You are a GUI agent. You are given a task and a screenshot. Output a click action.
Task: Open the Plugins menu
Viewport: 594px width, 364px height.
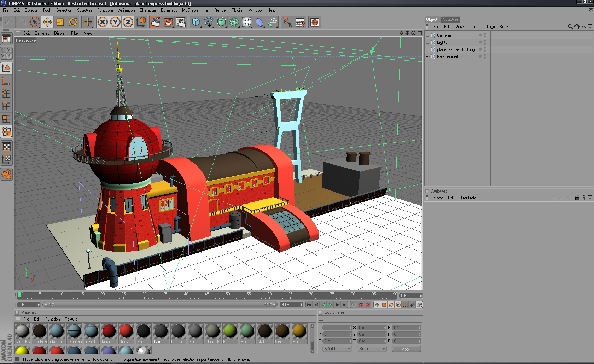pos(238,10)
